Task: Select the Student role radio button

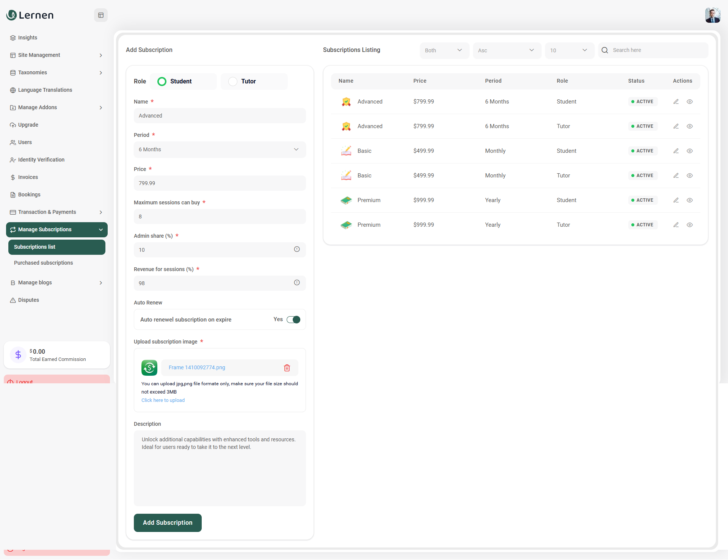Action: (x=162, y=82)
